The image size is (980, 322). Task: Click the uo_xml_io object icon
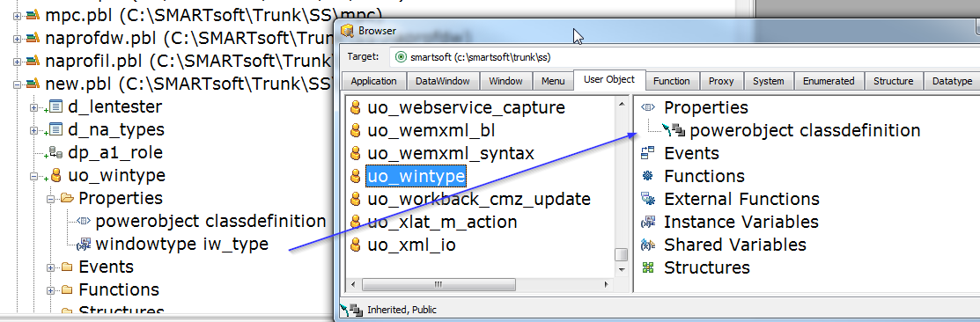356,245
